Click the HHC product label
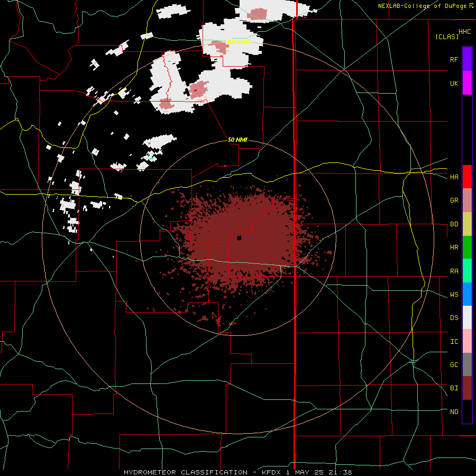The image size is (476, 476). pos(465,32)
